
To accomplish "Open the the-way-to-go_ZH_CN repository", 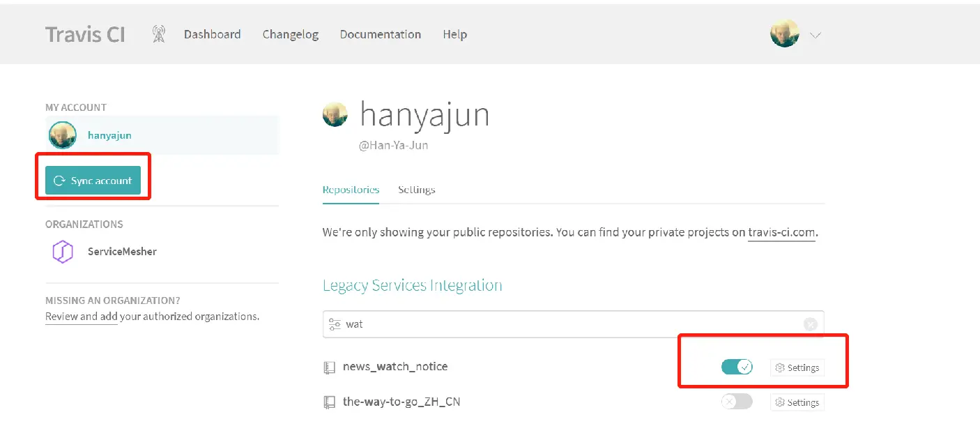I will click(x=401, y=402).
